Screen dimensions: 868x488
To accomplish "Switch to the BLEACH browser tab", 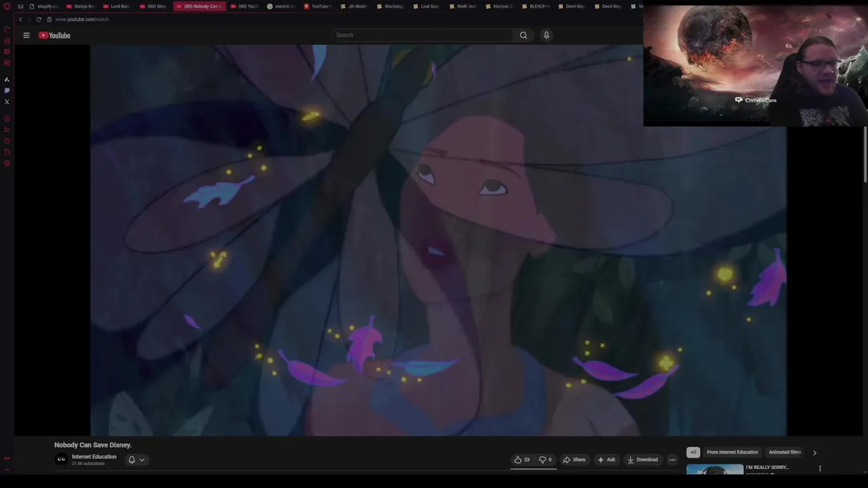I will 536,6.
